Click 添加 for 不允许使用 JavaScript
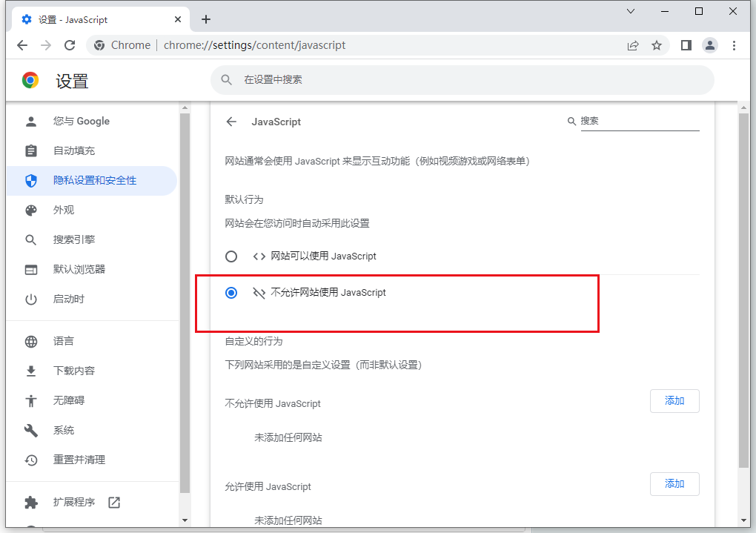 click(674, 401)
